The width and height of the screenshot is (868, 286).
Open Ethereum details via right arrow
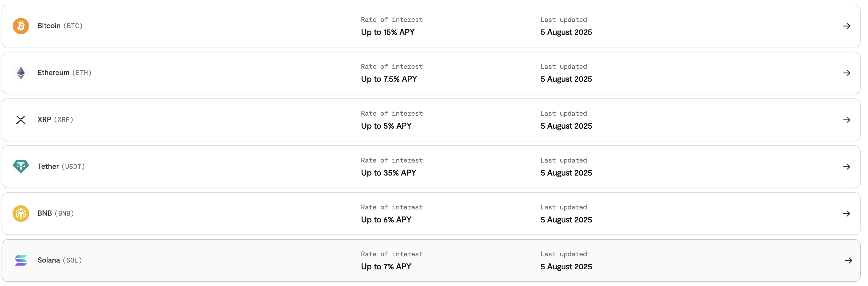pyautogui.click(x=846, y=73)
